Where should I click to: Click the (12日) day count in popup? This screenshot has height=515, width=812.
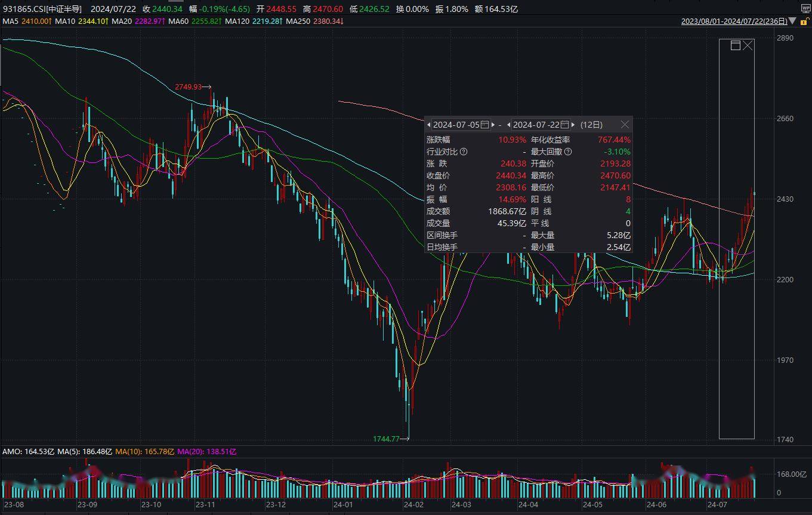click(x=591, y=125)
